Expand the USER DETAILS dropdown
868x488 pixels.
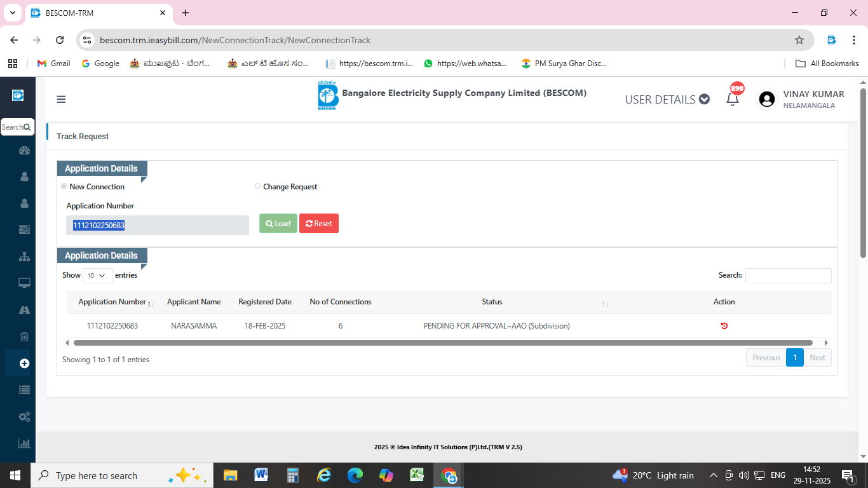click(667, 99)
